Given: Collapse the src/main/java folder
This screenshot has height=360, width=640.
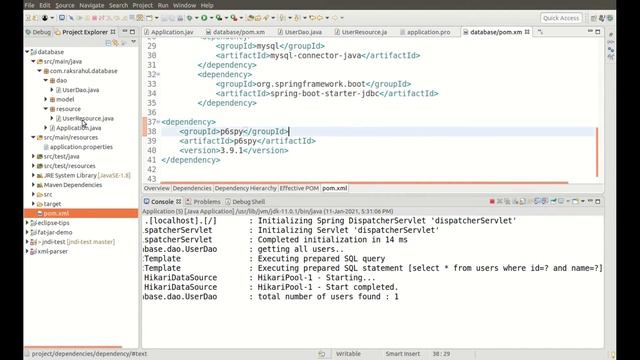Looking at the screenshot, I should [33, 61].
